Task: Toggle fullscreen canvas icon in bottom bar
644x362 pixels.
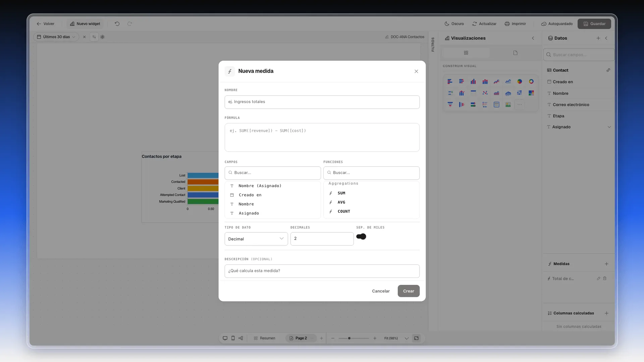Action: [416, 338]
